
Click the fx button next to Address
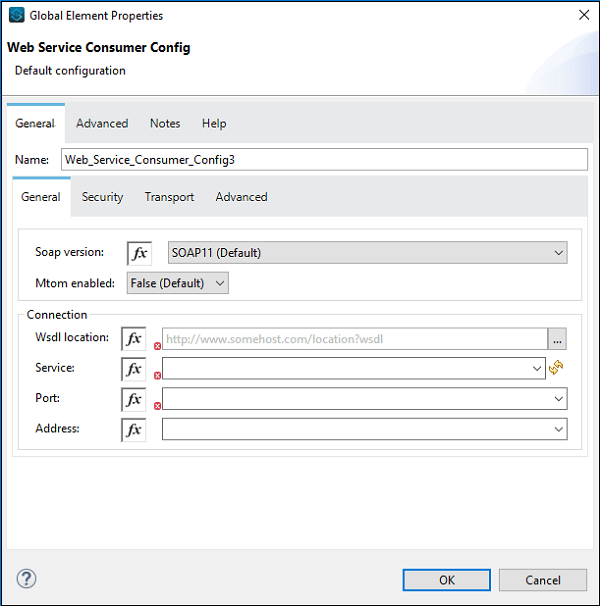click(133, 430)
